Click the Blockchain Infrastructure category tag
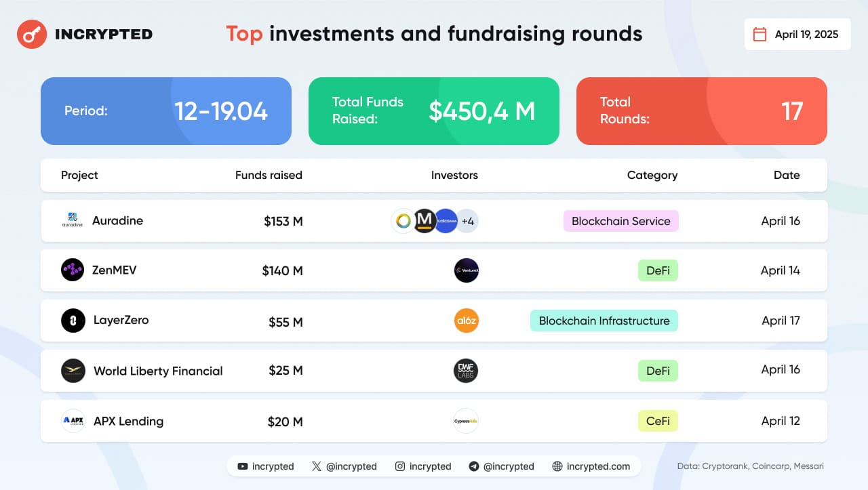This screenshot has width=868, height=490. point(604,321)
